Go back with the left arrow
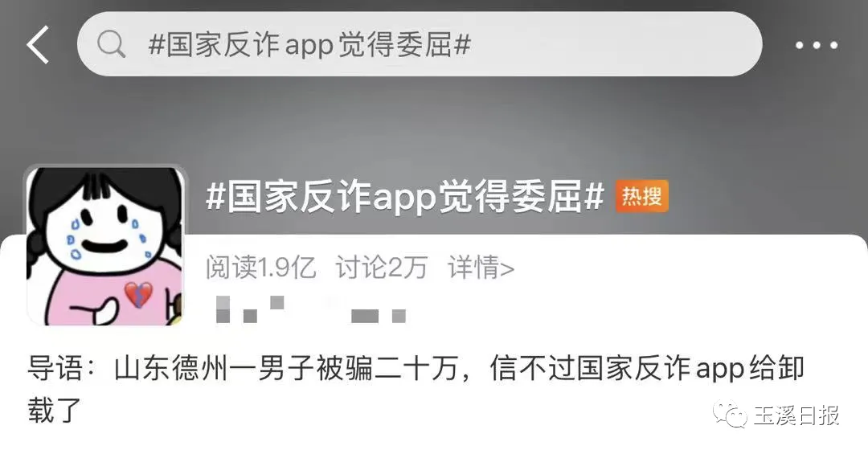868x454 pixels. tap(38, 44)
